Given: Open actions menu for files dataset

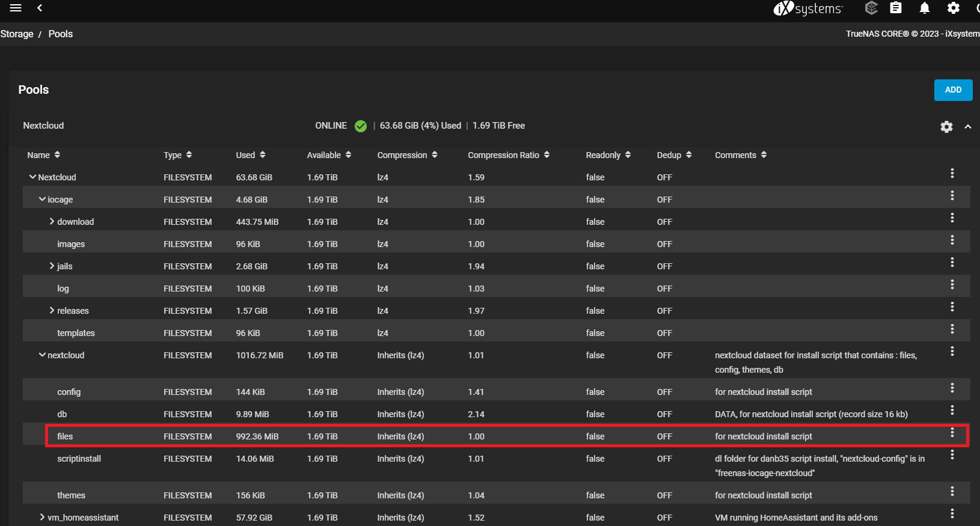Looking at the screenshot, I should [x=952, y=432].
